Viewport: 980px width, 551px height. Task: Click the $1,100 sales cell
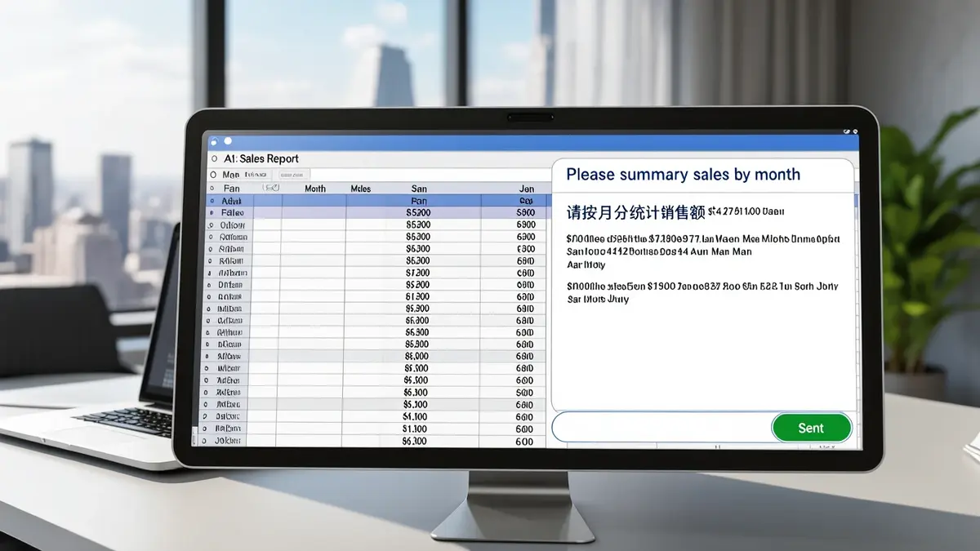pyautogui.click(x=416, y=429)
